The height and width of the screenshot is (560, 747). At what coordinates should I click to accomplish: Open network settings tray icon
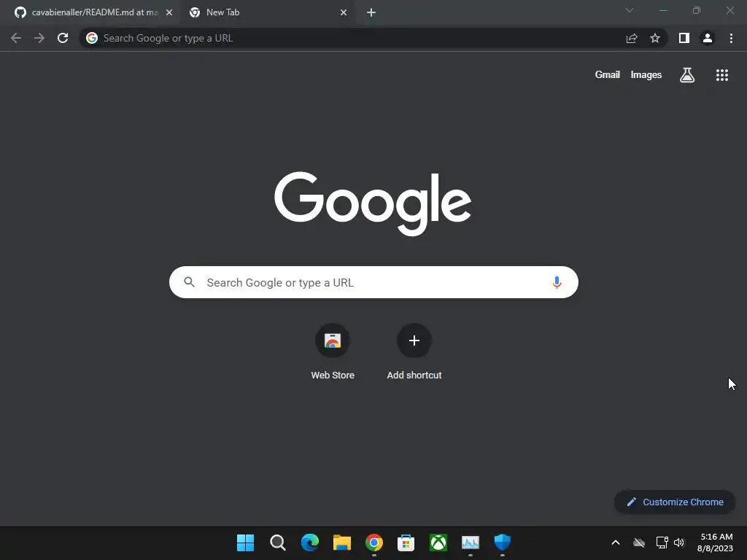point(662,542)
